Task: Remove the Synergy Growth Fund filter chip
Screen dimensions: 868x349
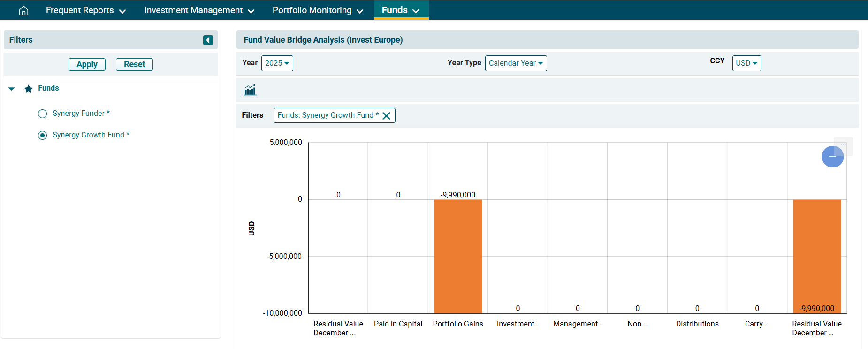Action: 387,116
